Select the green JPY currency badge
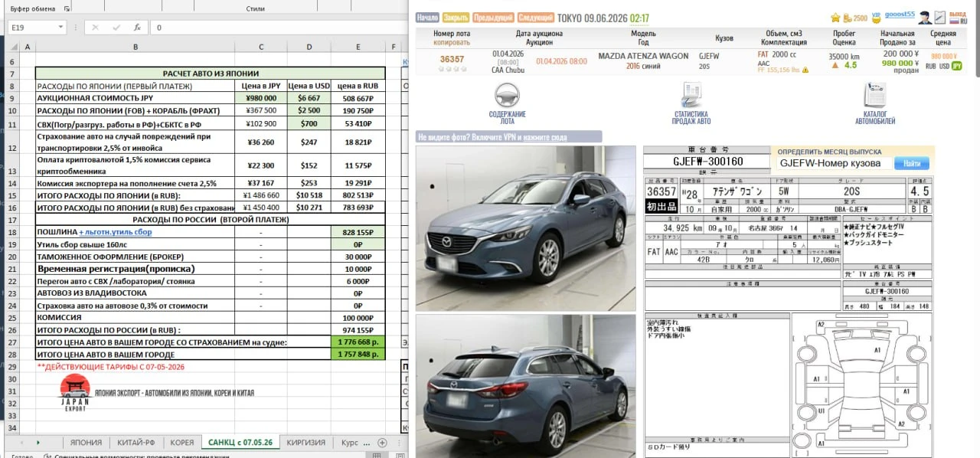980x458 pixels. [x=957, y=67]
